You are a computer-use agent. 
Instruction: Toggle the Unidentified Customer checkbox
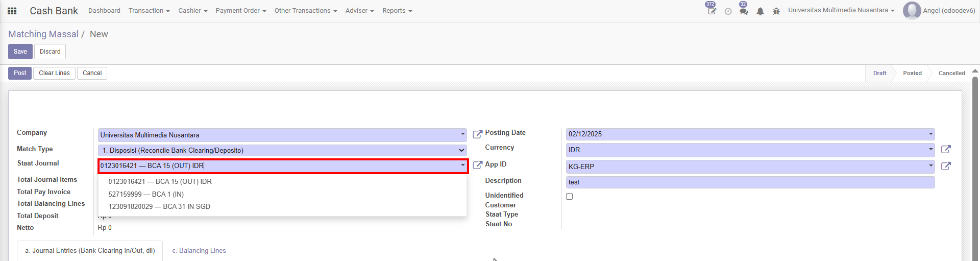point(570,197)
